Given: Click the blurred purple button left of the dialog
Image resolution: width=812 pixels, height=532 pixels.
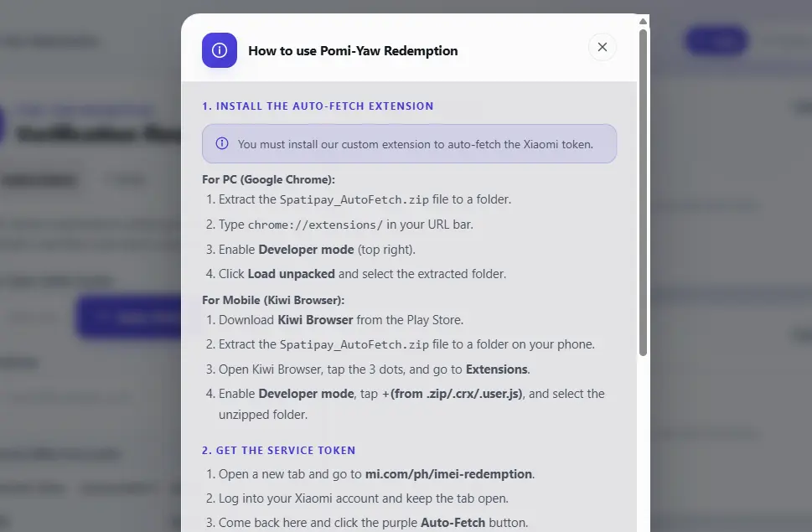Looking at the screenshot, I should click(129, 316).
